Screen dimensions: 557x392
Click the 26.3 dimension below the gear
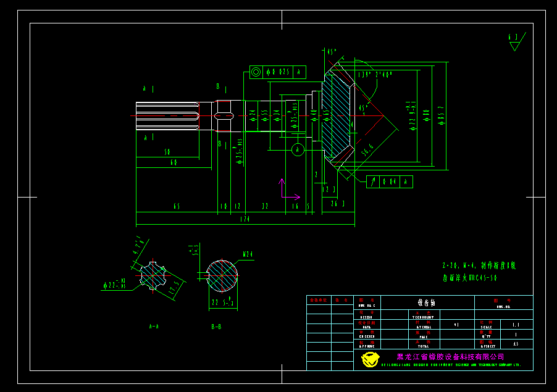(x=338, y=204)
